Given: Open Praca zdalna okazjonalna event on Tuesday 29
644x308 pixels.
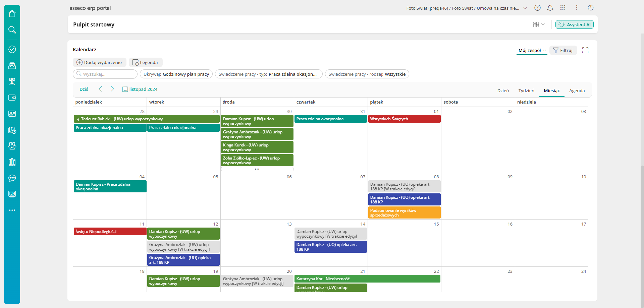Looking at the screenshot, I should click(183, 128).
